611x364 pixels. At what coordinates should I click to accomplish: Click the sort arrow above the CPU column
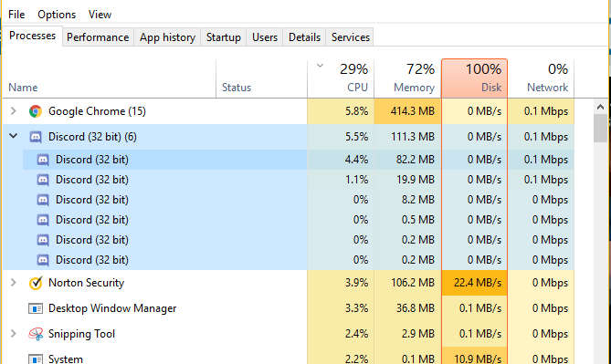[x=320, y=66]
